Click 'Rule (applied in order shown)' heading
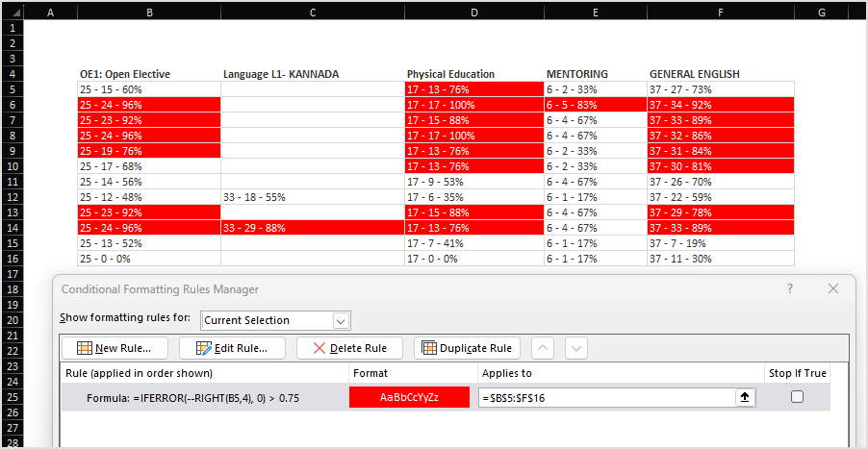Image resolution: width=868 pixels, height=449 pixels. point(139,373)
